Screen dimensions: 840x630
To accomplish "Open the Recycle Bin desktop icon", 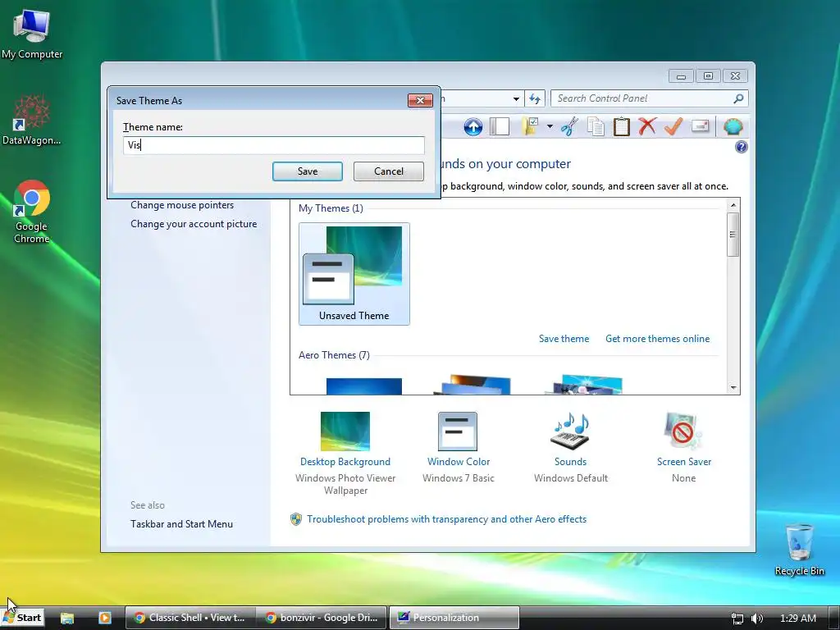I will point(799,549).
